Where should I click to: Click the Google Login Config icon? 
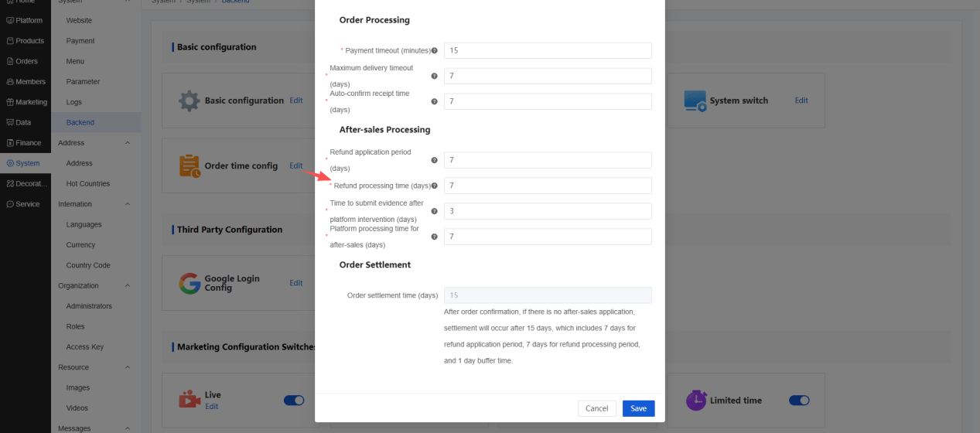pos(190,283)
